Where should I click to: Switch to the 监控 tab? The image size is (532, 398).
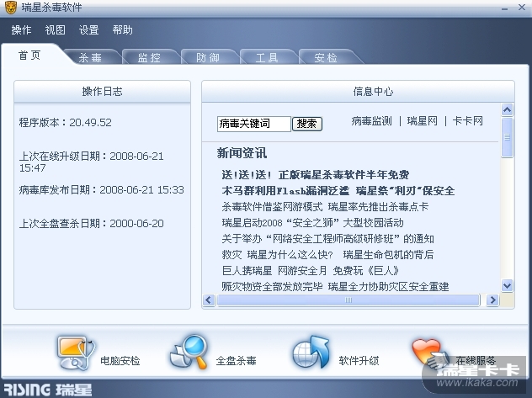coord(149,57)
